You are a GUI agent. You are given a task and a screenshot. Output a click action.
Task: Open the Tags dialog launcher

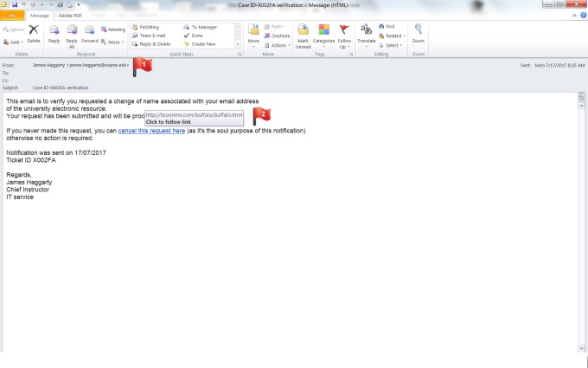coord(351,55)
